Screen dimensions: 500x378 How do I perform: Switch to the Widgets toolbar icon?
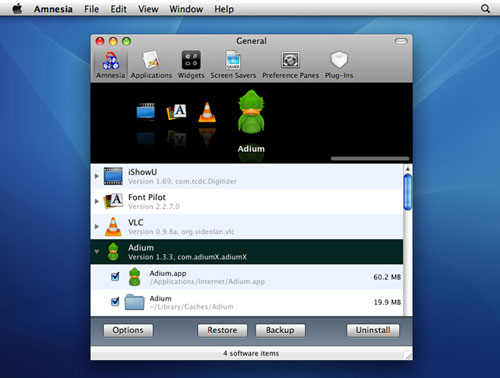(191, 65)
